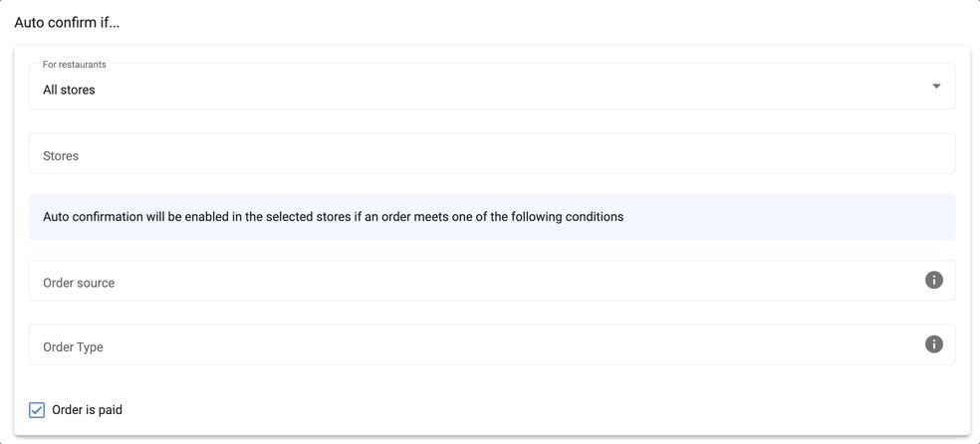The height and width of the screenshot is (444, 980).
Task: Click the "Order source" placeholder text
Action: 79,283
